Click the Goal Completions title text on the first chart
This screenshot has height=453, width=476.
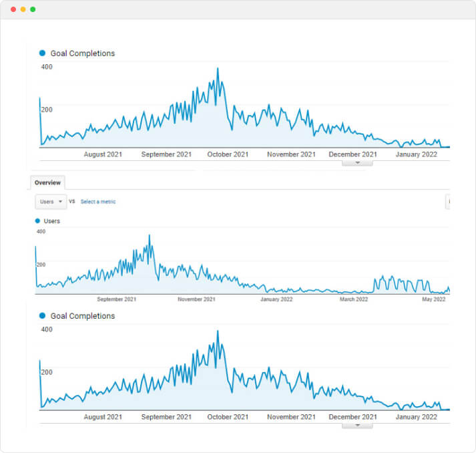(x=83, y=53)
